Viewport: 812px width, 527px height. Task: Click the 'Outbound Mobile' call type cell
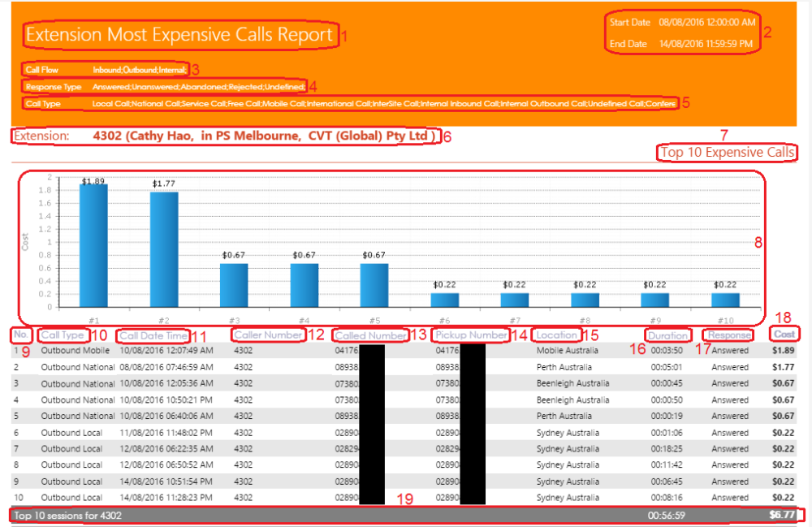(76, 351)
